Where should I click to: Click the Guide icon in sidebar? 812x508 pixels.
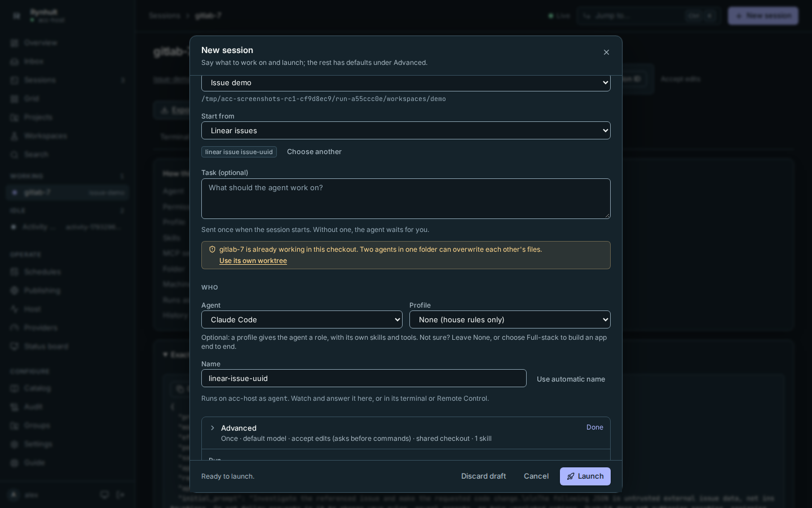click(15, 463)
